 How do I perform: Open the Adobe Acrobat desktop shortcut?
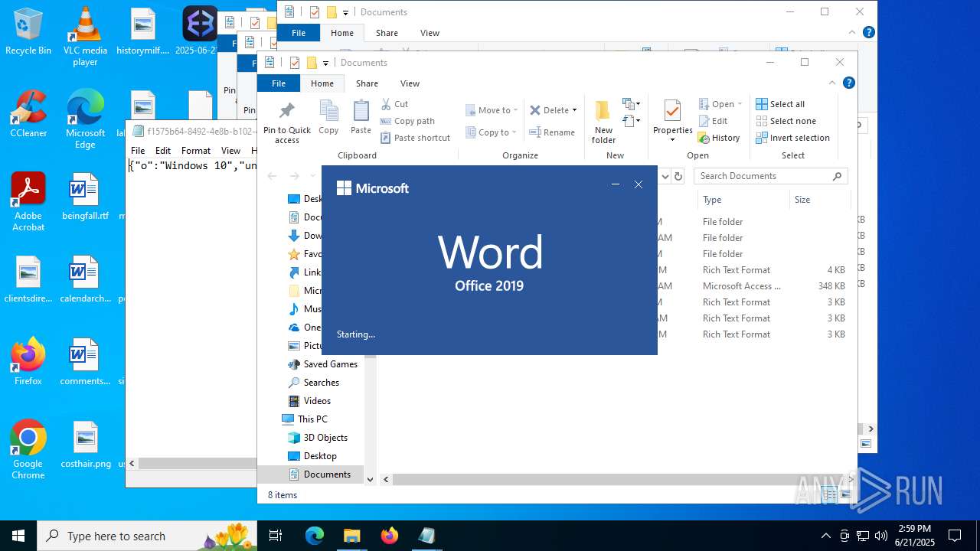pyautogui.click(x=28, y=202)
